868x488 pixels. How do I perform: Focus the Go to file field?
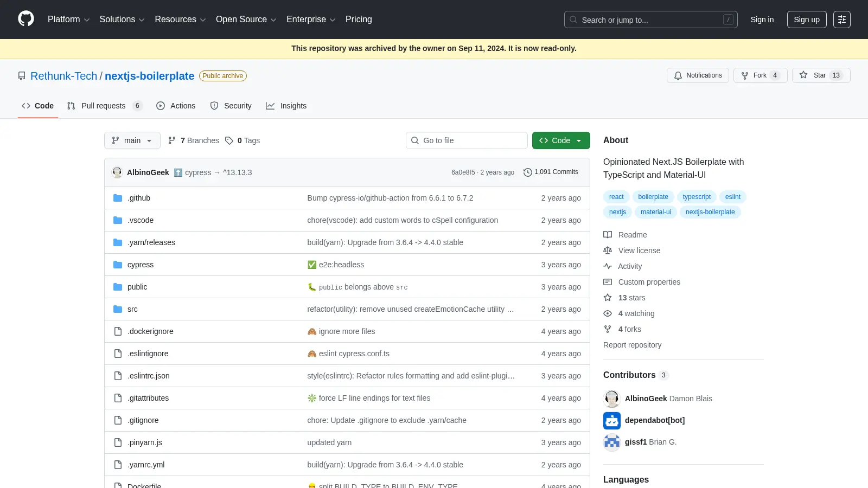point(467,140)
